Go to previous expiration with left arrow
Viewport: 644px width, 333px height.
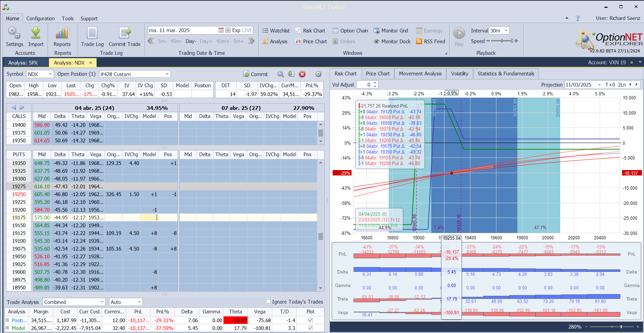click(14, 108)
